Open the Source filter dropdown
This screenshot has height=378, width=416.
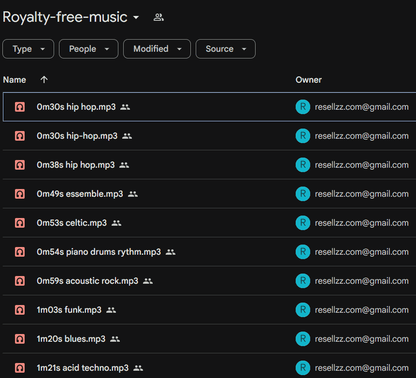tap(226, 49)
